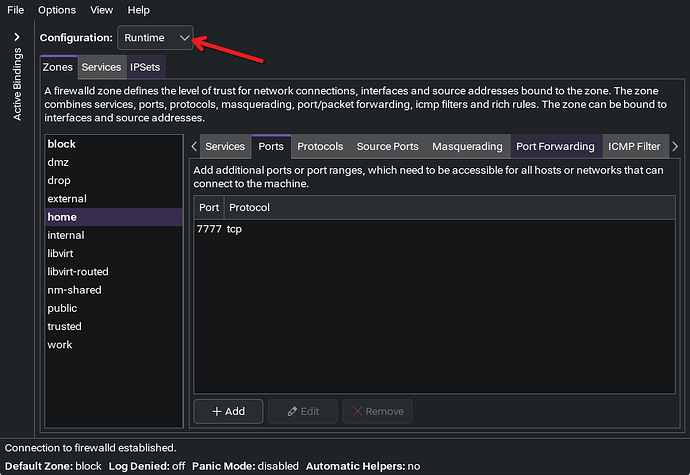The width and height of the screenshot is (690, 475).
Task: Open the Port Forwarding tab
Action: [x=555, y=146]
